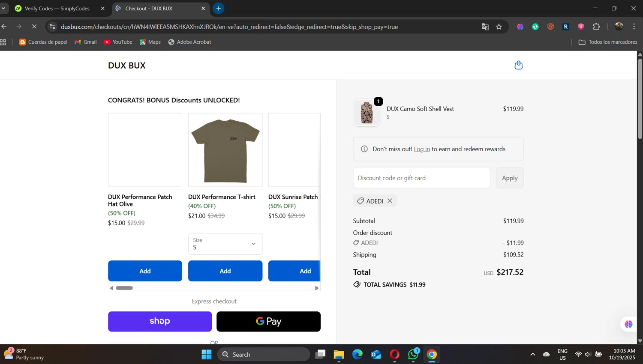
Task: Click the carousel right scroll arrow
Action: pyautogui.click(x=317, y=288)
